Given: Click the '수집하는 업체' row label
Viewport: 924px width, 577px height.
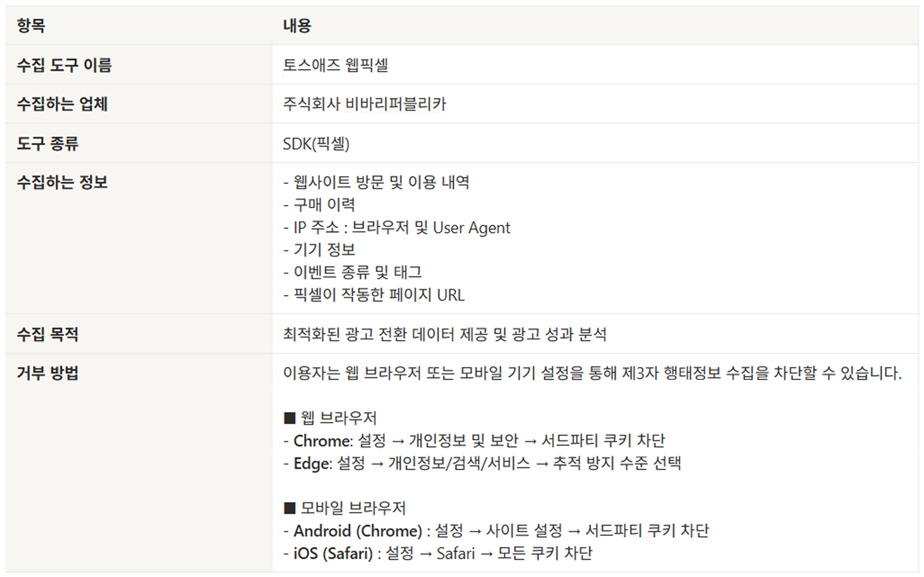Looking at the screenshot, I should 62,104.
